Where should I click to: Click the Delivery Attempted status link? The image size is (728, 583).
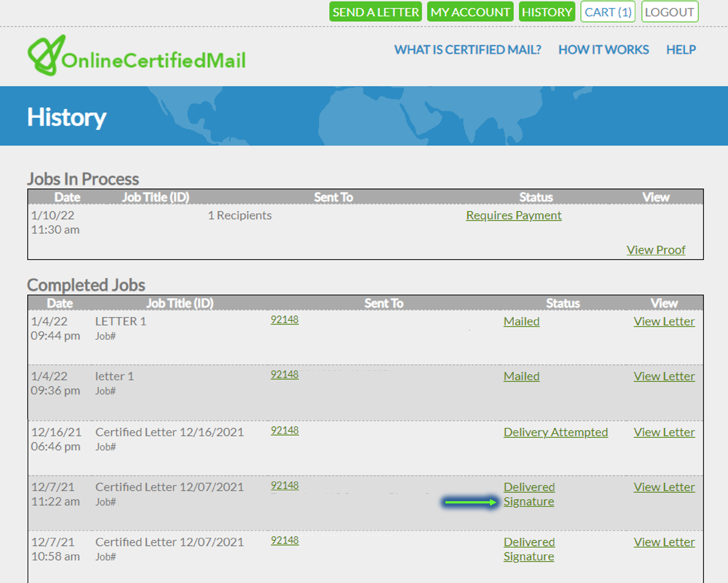pyautogui.click(x=555, y=432)
